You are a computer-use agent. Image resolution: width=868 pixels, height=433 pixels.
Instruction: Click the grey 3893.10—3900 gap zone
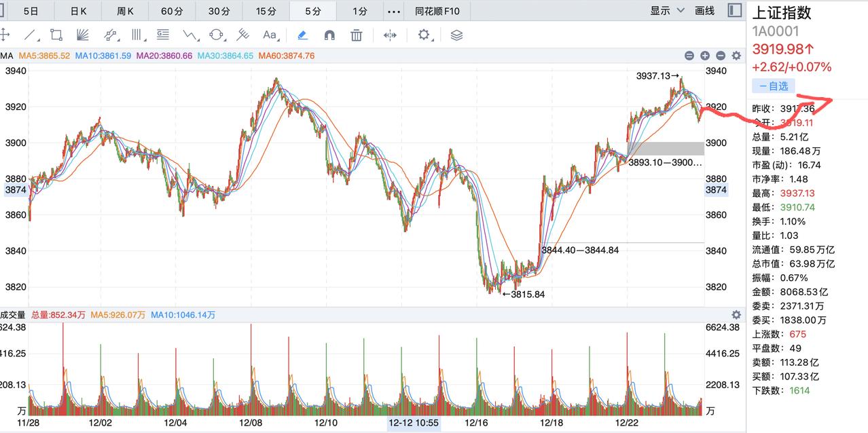[x=666, y=149]
